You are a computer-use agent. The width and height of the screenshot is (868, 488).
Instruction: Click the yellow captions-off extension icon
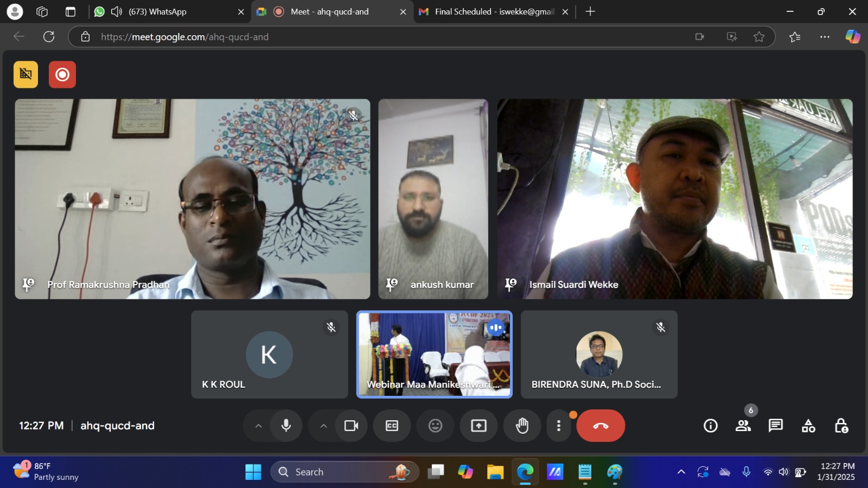coord(25,74)
